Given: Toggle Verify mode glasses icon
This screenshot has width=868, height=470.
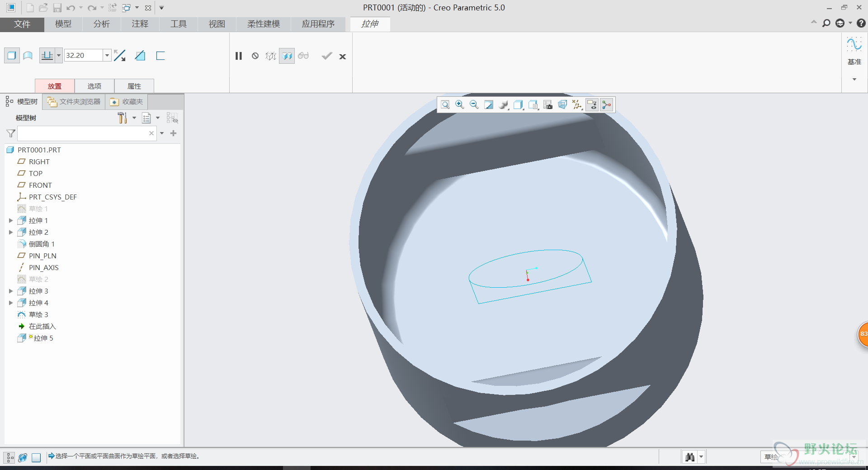Looking at the screenshot, I should click(x=303, y=56).
